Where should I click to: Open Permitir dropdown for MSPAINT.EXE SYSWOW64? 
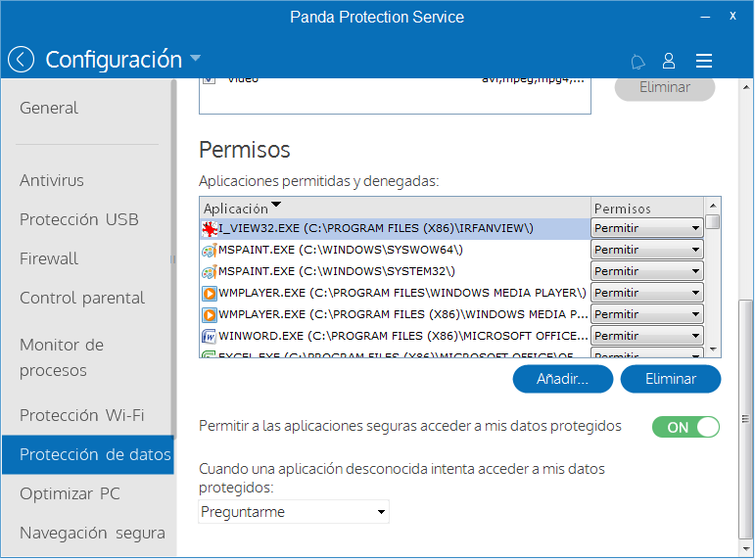pos(647,250)
